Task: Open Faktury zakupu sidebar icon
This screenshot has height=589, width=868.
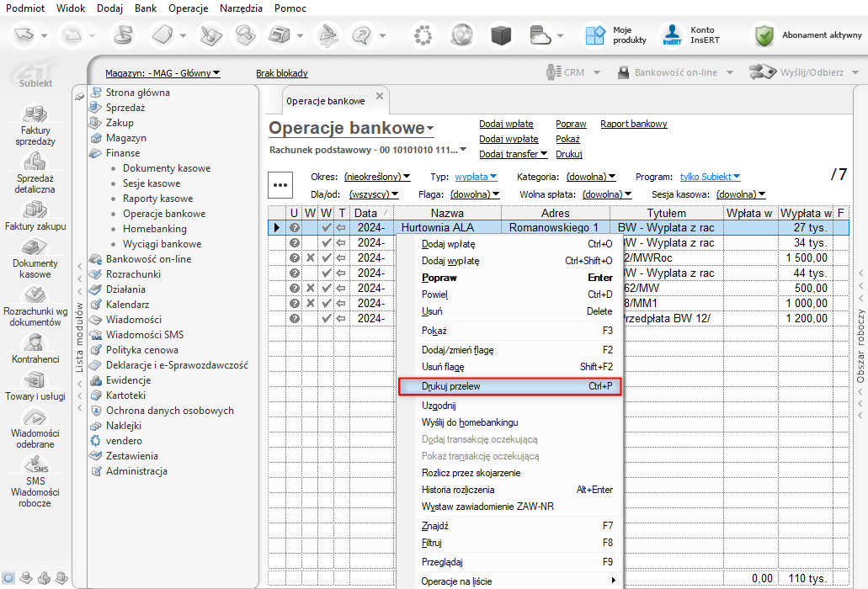Action: point(35,210)
